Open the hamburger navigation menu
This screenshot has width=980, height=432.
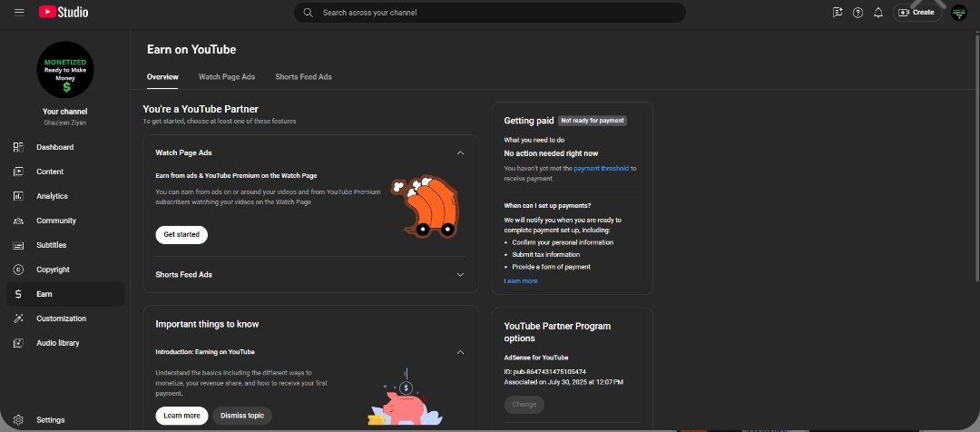[x=19, y=12]
